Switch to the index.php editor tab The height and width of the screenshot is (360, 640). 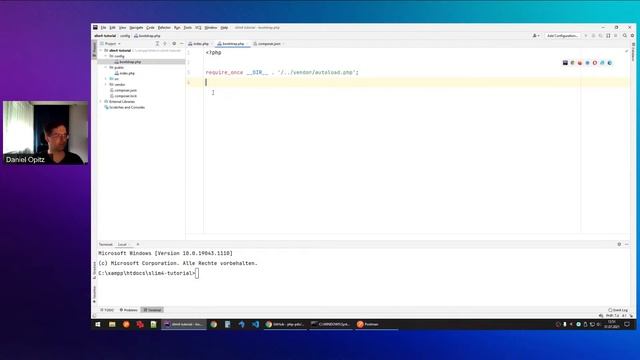tap(199, 44)
